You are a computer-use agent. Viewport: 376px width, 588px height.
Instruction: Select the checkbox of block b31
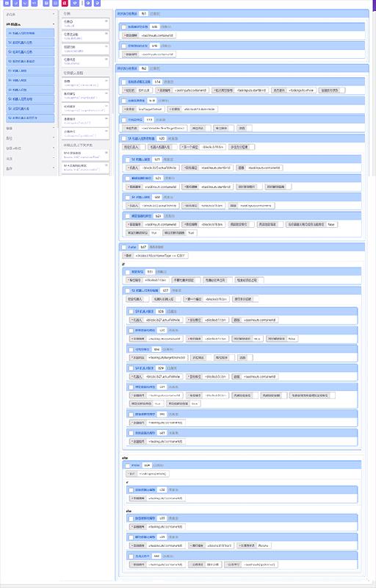pyautogui.click(x=127, y=272)
